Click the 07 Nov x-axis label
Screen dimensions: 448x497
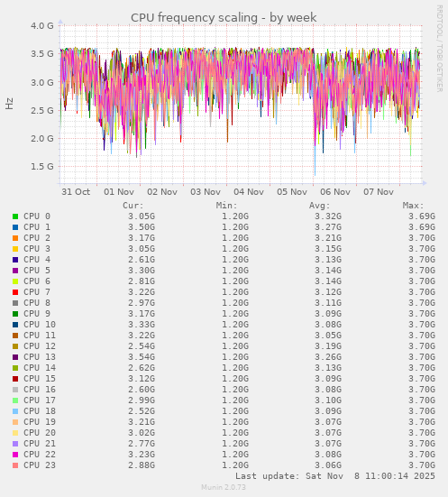[x=379, y=192]
